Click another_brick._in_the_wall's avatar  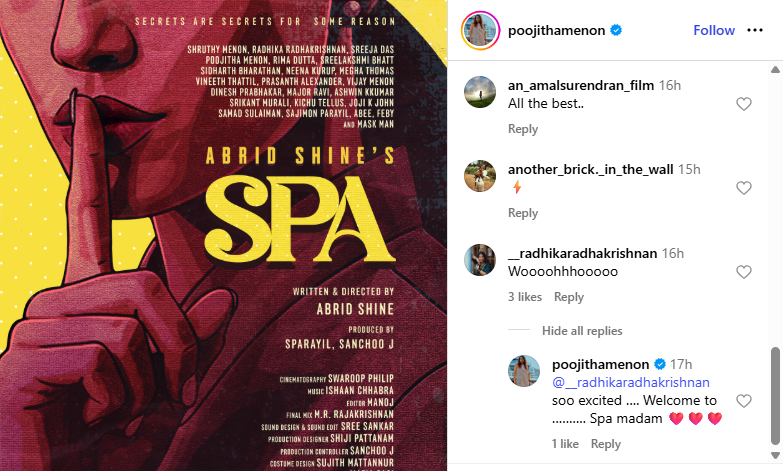click(x=480, y=176)
